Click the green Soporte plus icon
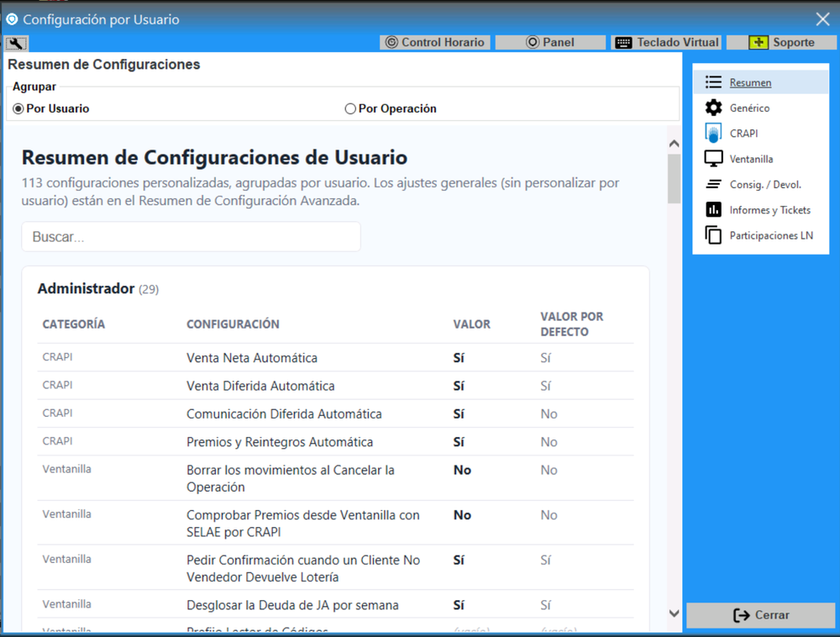 pos(759,42)
